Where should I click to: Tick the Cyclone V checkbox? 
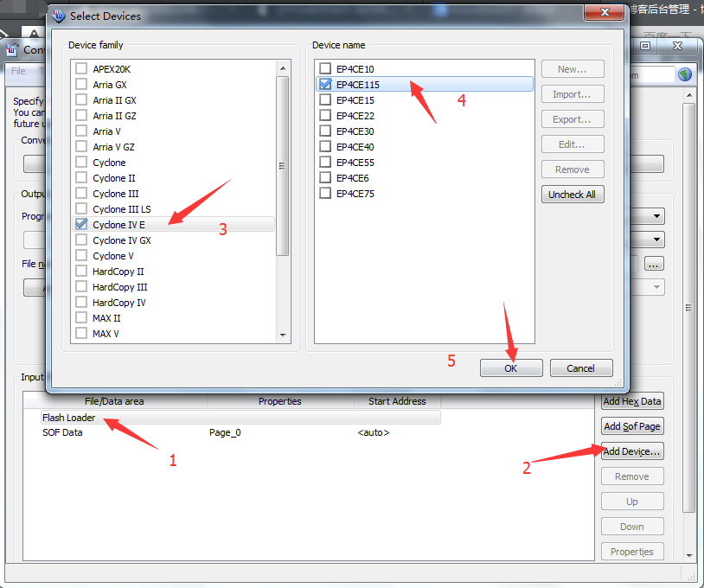(x=81, y=256)
